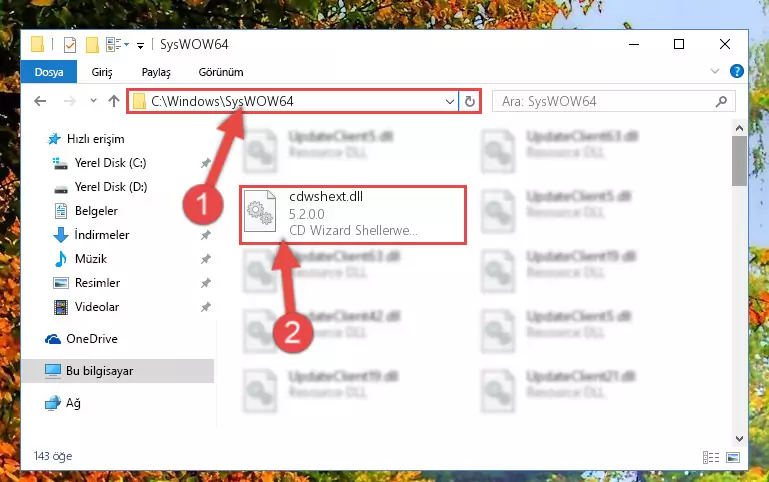
Task: Switch to the Giriş ribbon tab
Action: [x=102, y=72]
